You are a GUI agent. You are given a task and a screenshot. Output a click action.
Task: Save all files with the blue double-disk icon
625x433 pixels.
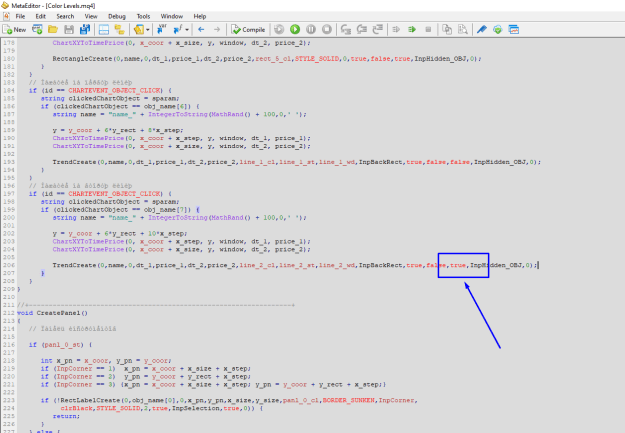pos(85,30)
